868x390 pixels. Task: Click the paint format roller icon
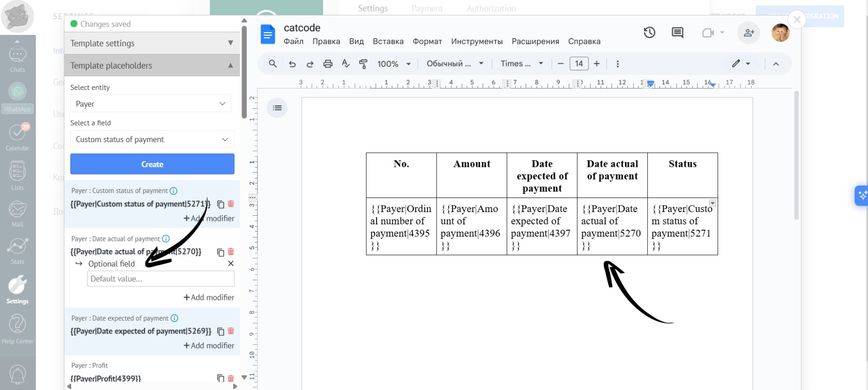coord(363,64)
